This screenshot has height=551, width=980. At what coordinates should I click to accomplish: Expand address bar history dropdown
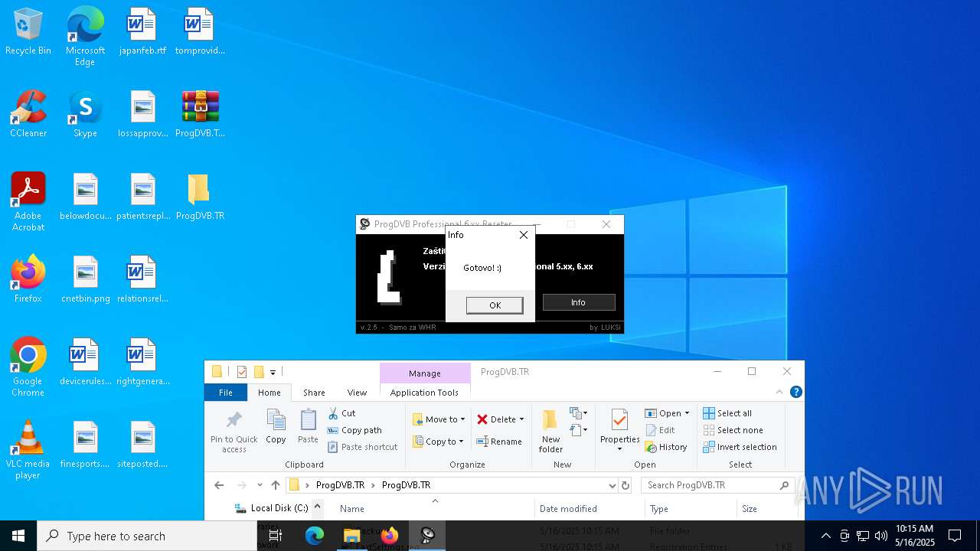tap(612, 485)
